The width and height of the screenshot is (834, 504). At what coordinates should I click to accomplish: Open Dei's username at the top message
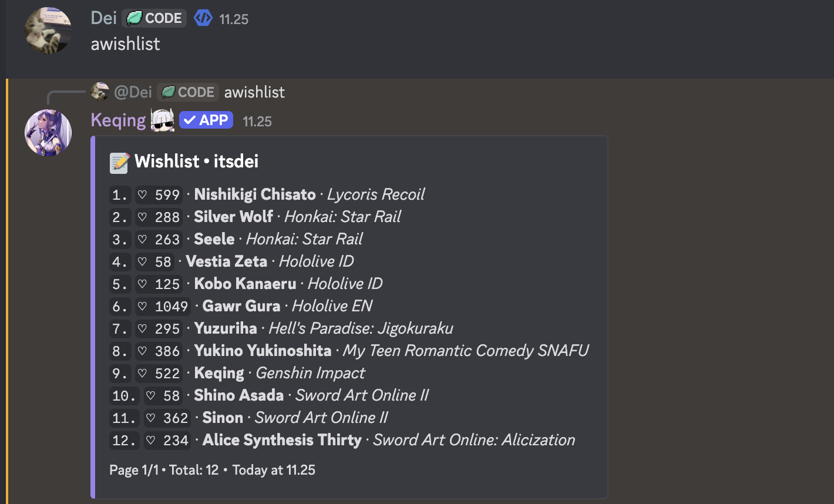pos(104,18)
